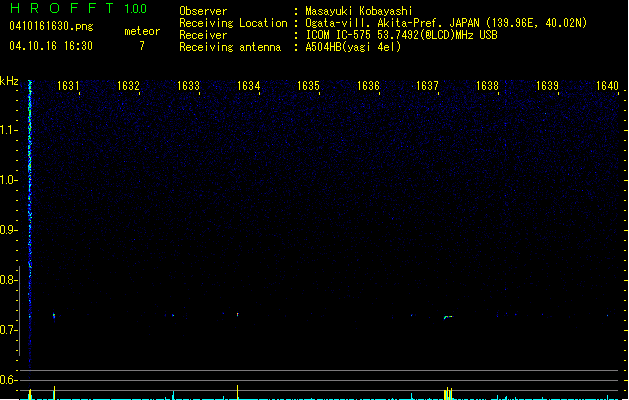Click the yellow power spike cluster after 1637

(x=448, y=394)
